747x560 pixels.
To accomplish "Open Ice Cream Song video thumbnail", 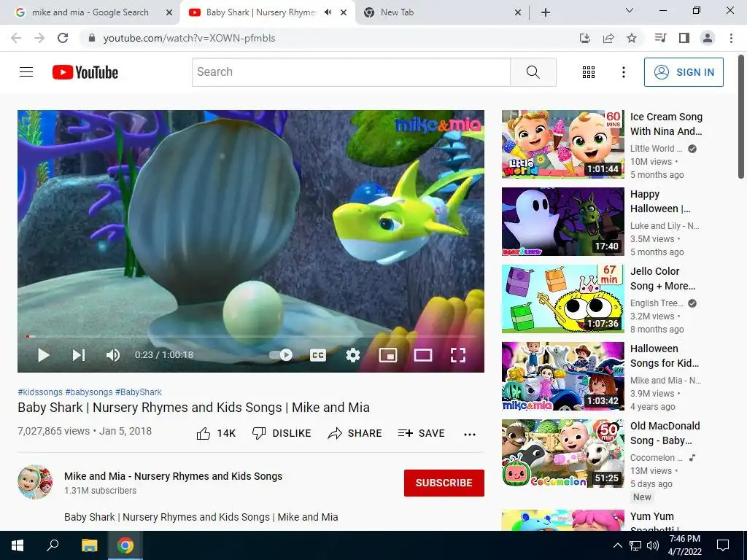I will (x=562, y=144).
